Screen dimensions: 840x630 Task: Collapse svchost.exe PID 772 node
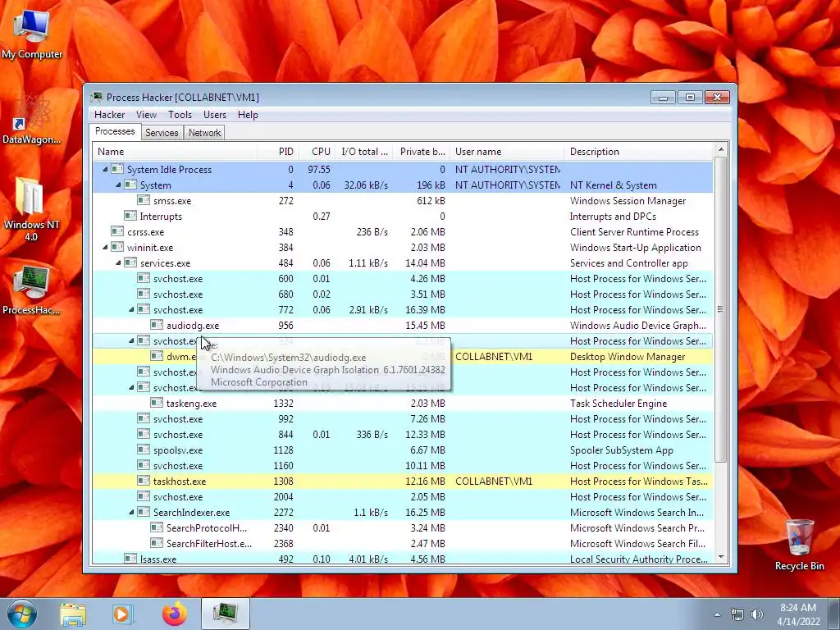(x=131, y=309)
